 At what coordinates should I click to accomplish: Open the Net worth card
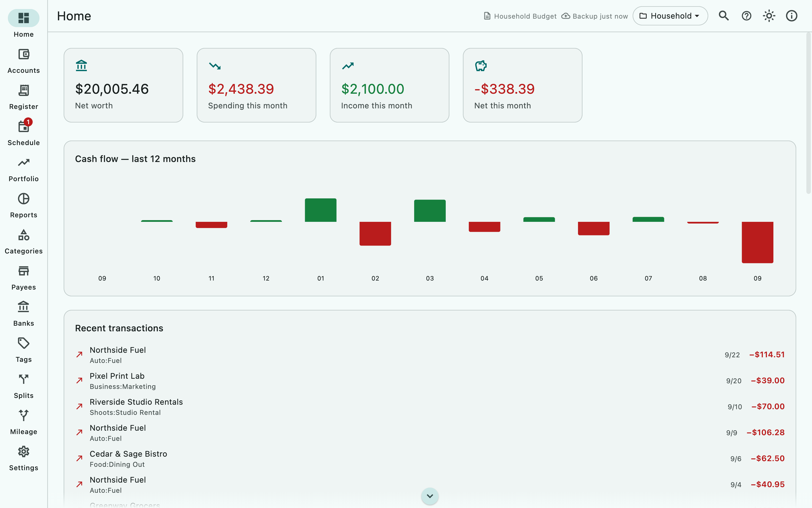(123, 85)
